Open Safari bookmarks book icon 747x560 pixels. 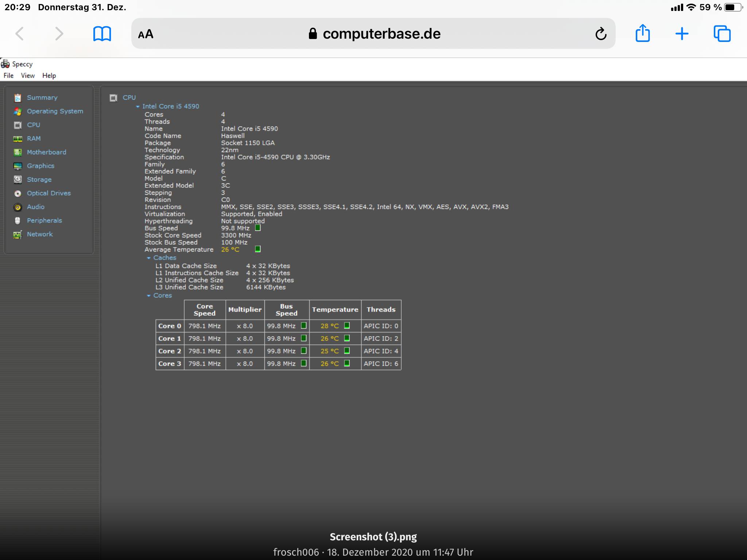(x=102, y=34)
